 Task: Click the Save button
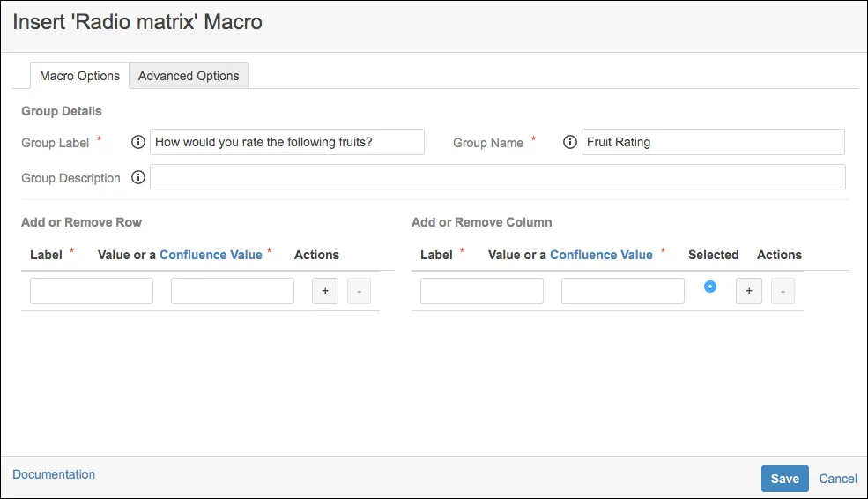[x=785, y=479]
